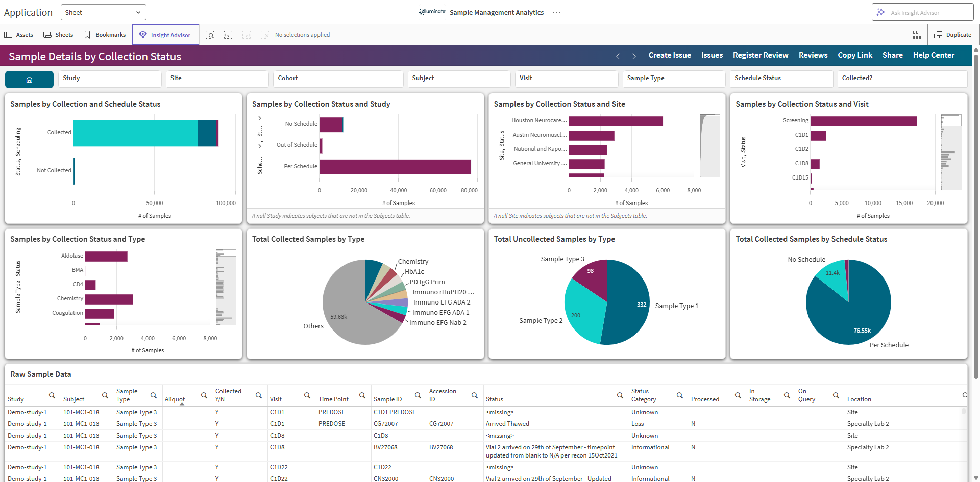Click the Site chart mini scrollbar

coord(709,145)
